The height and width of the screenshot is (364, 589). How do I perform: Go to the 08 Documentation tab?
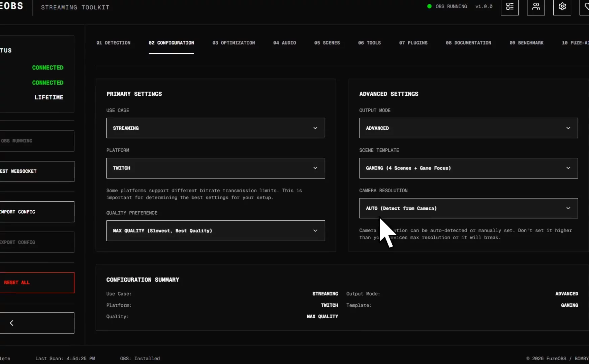click(468, 43)
